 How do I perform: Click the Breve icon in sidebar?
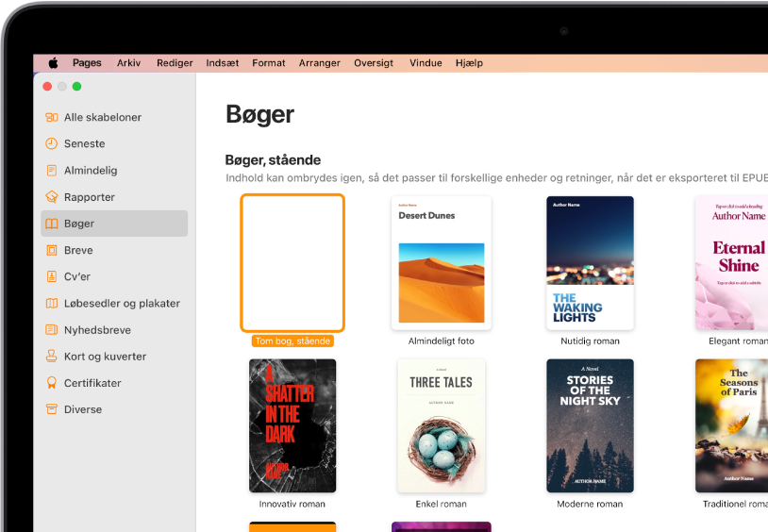point(52,250)
